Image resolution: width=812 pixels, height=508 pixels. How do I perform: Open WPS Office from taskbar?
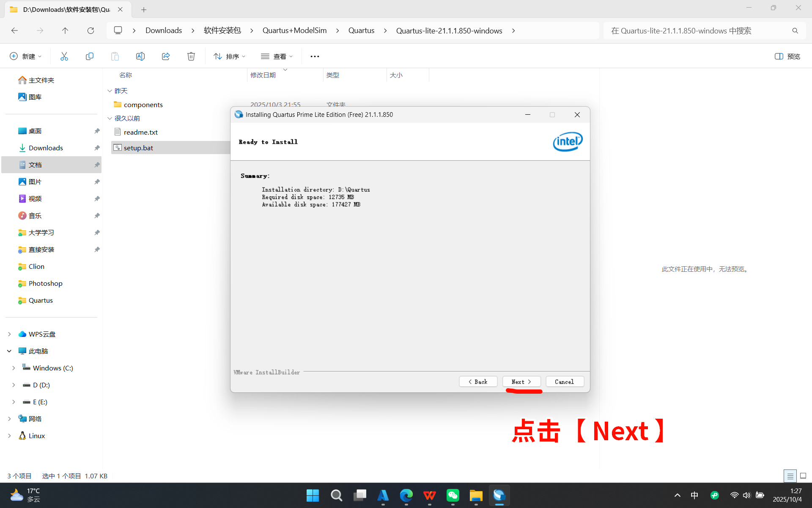pyautogui.click(x=430, y=495)
